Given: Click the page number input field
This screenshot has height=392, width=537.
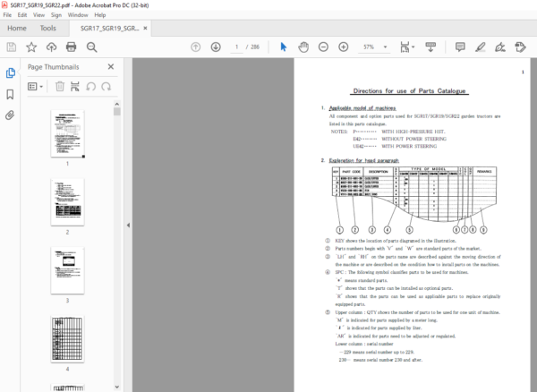Looking at the screenshot, I should click(x=236, y=47).
